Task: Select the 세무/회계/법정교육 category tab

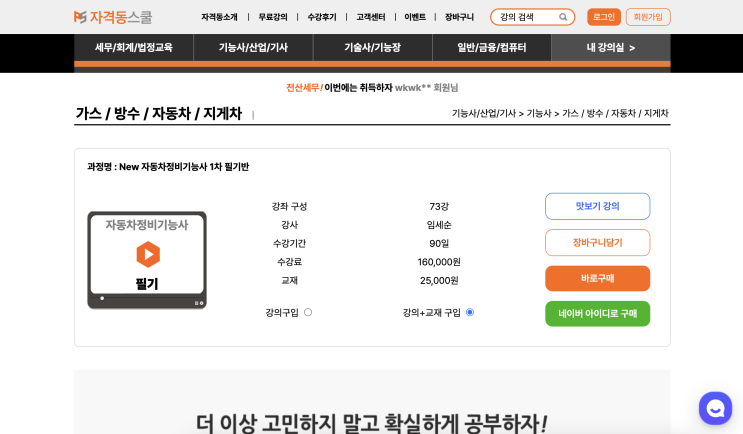Action: (134, 47)
